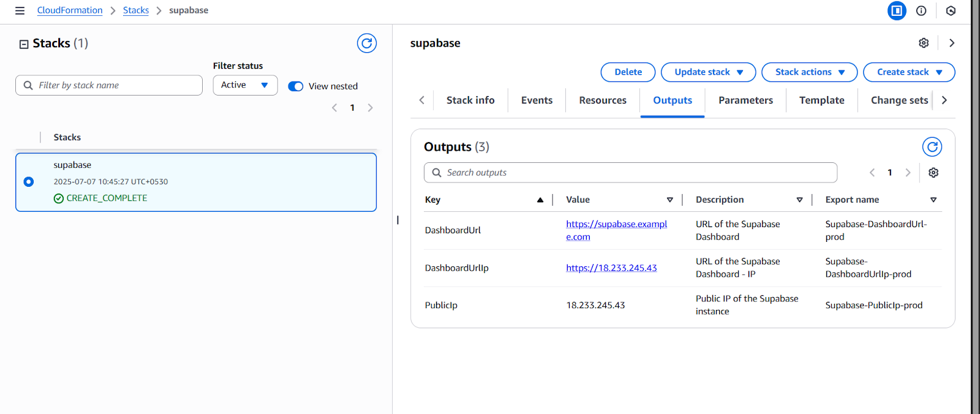
Task: Open Outputs table preferences gear
Action: coord(933,173)
